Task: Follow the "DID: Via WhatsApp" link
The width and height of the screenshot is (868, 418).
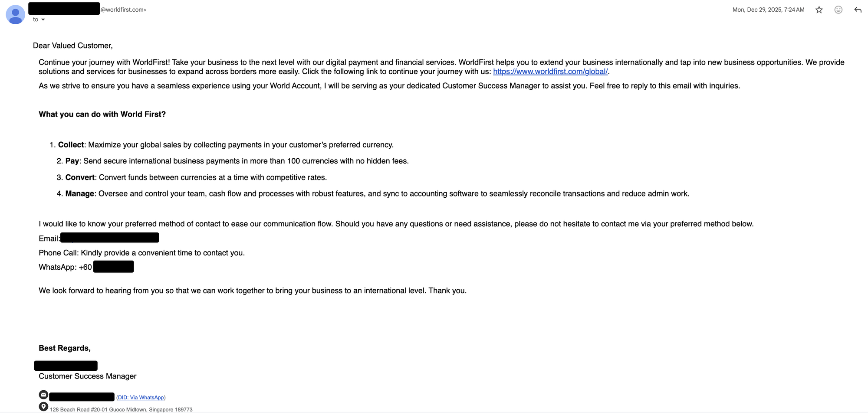Action: [141, 398]
